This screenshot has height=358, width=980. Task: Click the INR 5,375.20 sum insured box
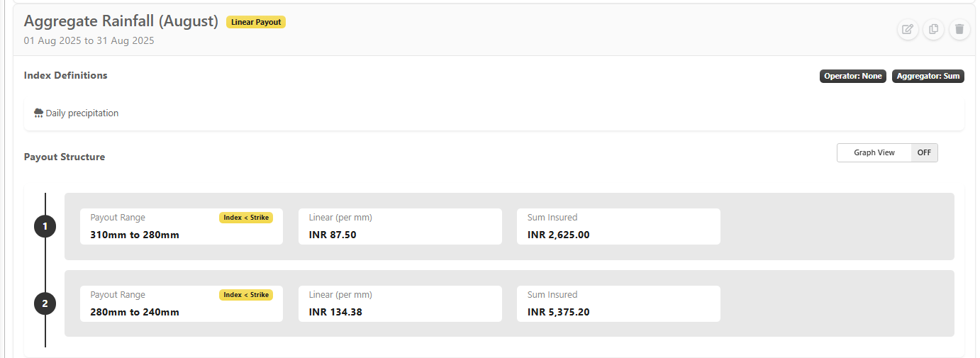click(618, 303)
